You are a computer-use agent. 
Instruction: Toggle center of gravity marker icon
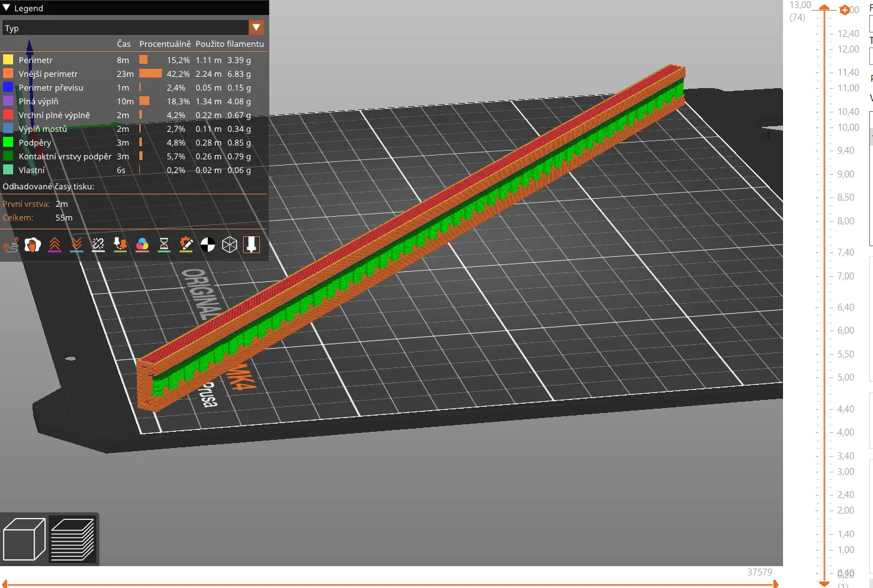[207, 245]
